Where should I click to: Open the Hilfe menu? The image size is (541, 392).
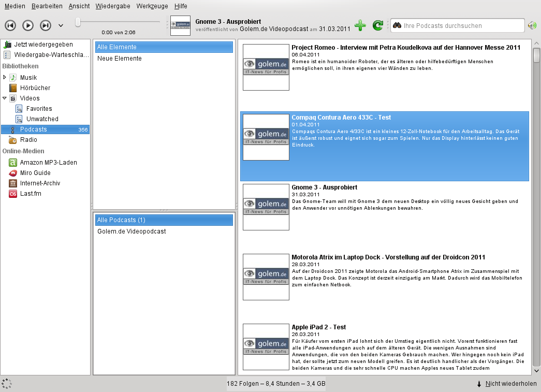coord(181,6)
